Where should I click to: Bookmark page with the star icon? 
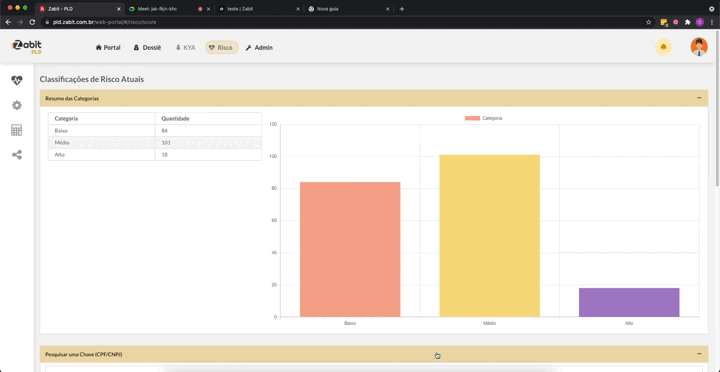click(648, 22)
